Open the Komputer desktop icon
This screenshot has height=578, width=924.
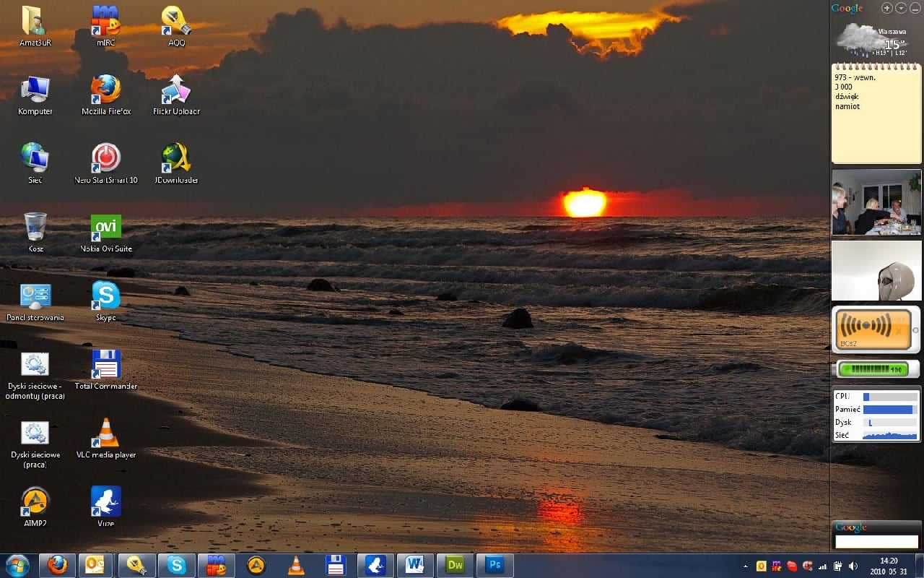coord(35,95)
